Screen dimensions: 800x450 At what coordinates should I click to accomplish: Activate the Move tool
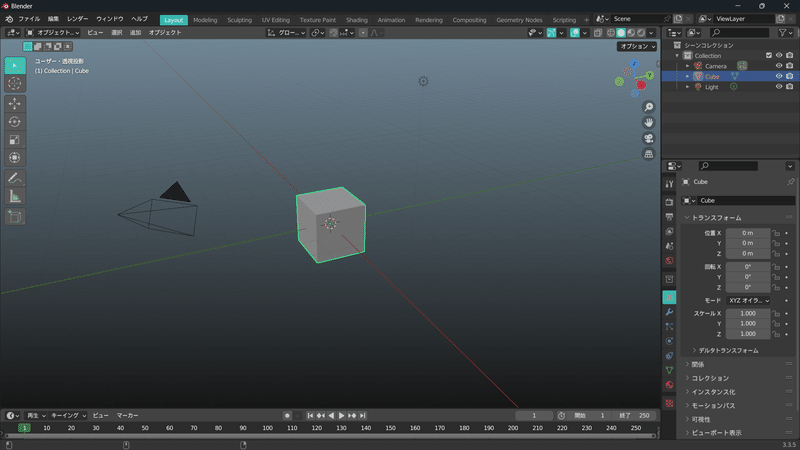(x=15, y=104)
